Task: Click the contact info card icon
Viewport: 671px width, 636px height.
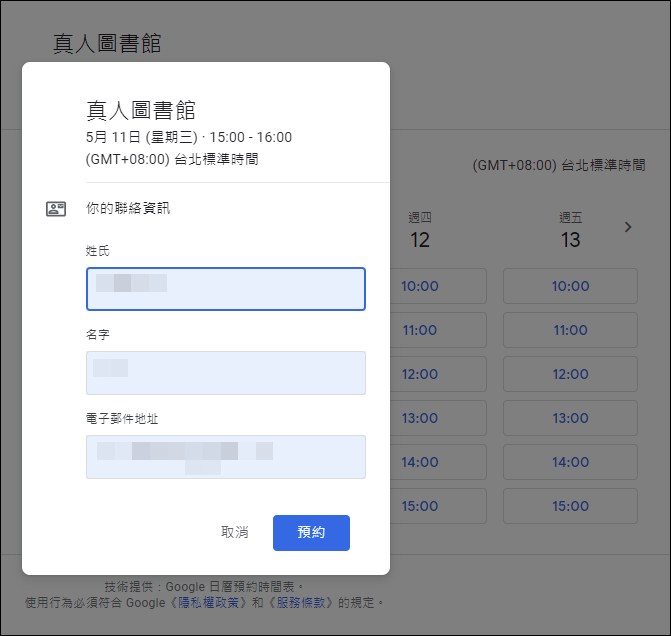Action: pos(56,209)
